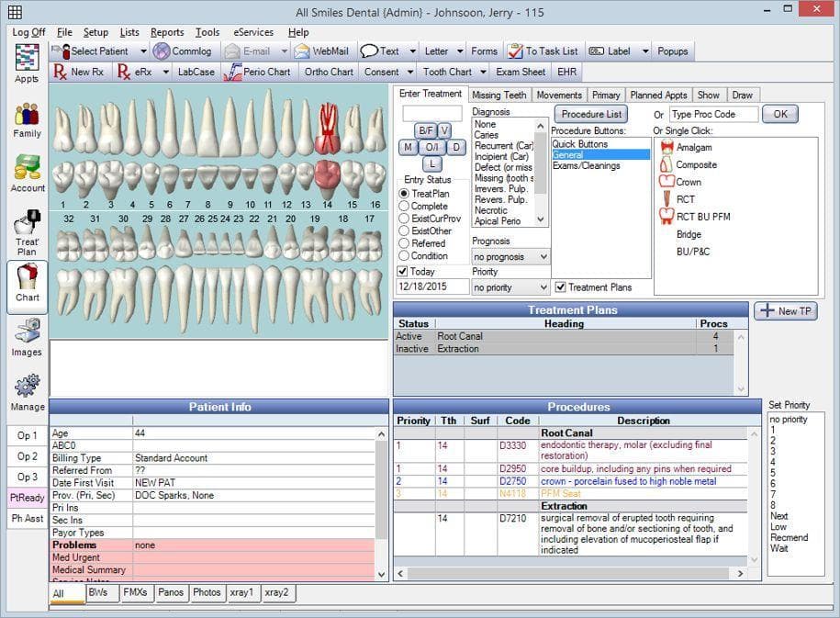Toggle the Treatment Plans checkbox
Image resolution: width=840 pixels, height=618 pixels.
(560, 287)
